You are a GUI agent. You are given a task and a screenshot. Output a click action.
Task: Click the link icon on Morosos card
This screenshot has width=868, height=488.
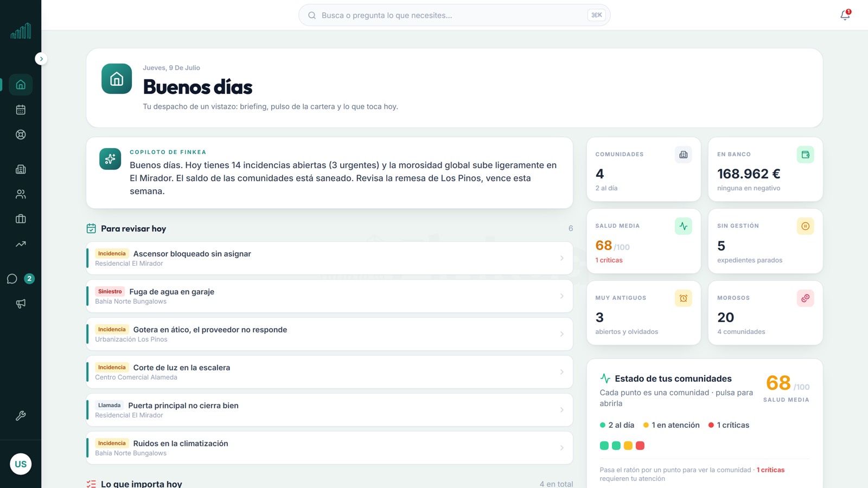(805, 298)
